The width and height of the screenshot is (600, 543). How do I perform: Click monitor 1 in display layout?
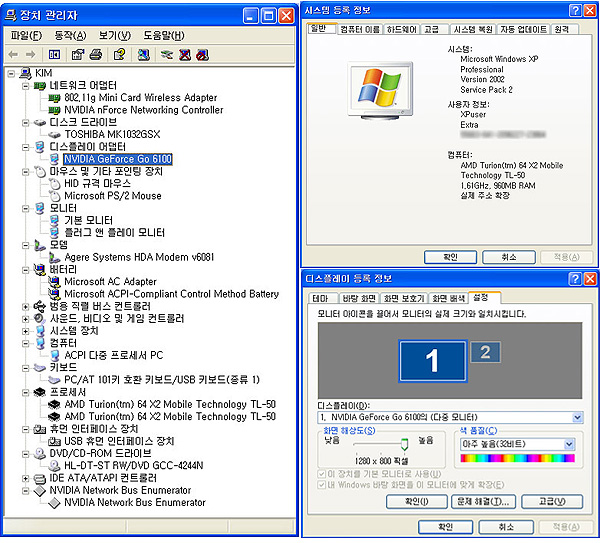click(432, 361)
